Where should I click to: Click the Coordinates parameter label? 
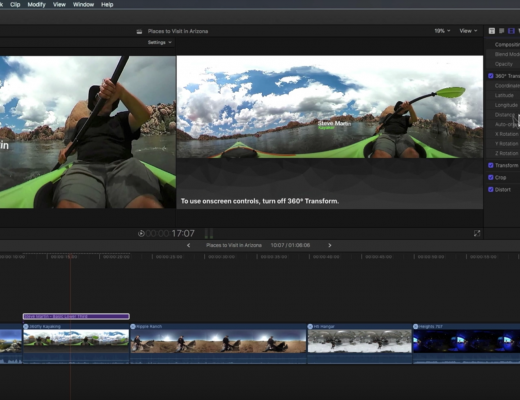(507, 86)
